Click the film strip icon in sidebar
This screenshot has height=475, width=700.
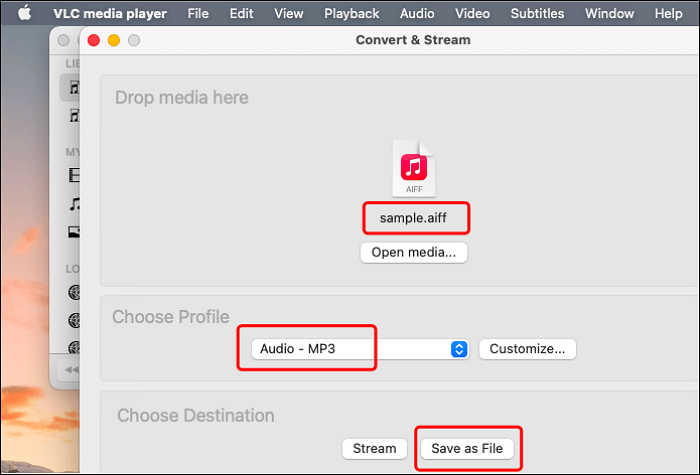(x=73, y=175)
